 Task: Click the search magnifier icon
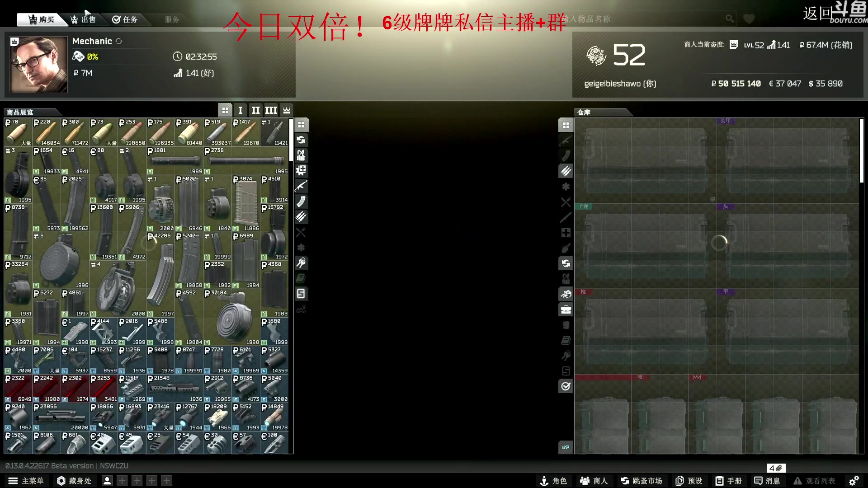729,19
